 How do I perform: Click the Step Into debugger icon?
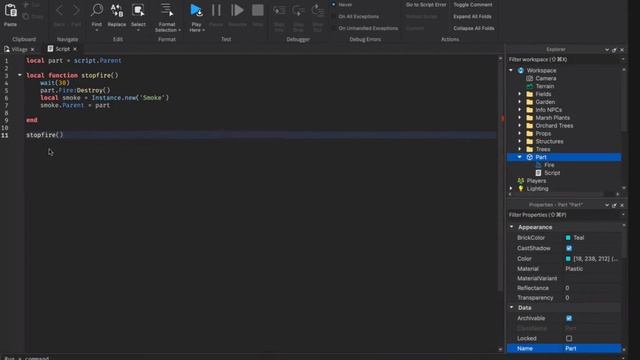pyautogui.click(x=279, y=11)
